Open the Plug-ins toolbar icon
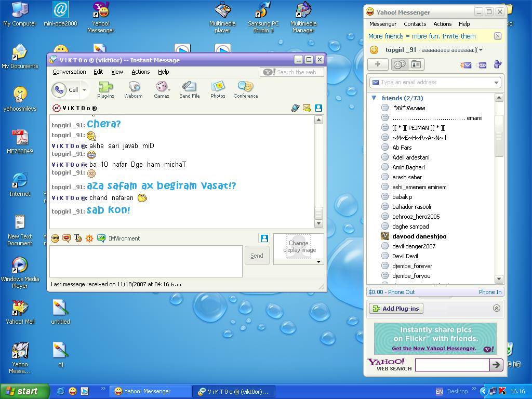 click(105, 89)
